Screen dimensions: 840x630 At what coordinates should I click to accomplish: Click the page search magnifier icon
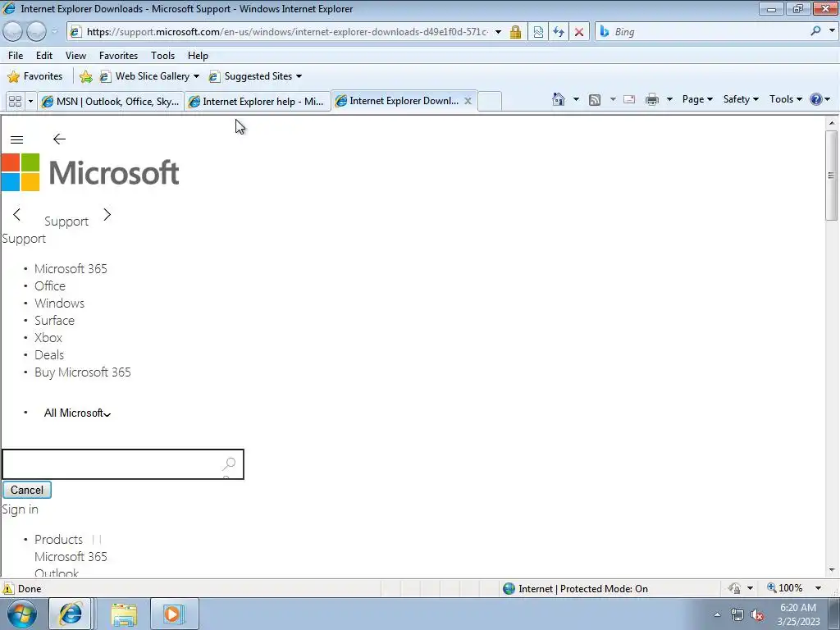(230, 464)
